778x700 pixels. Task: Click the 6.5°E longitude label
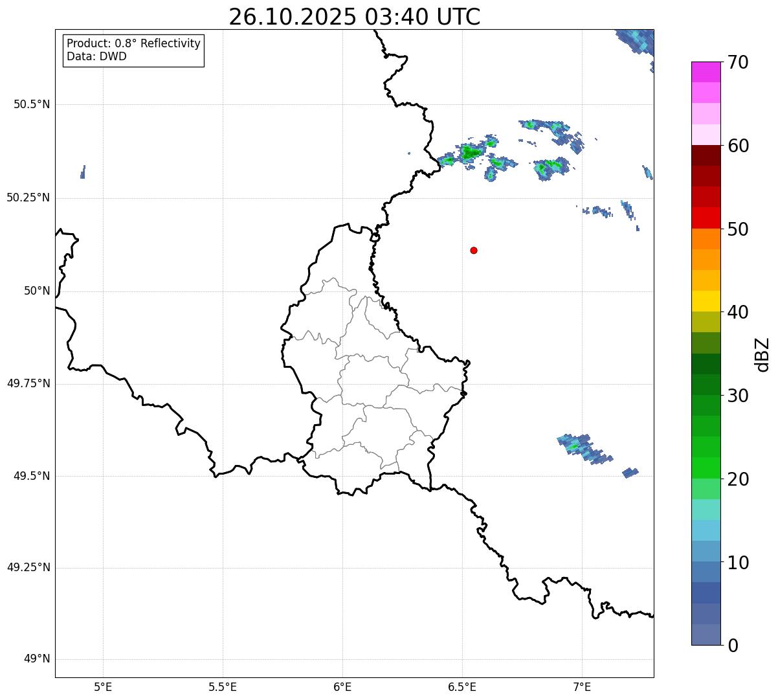[x=462, y=687]
